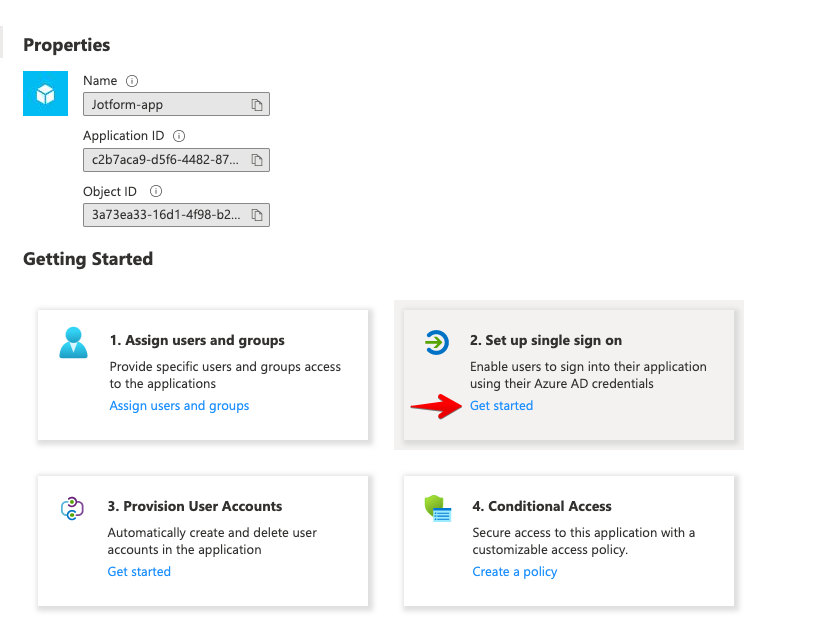The height and width of the screenshot is (630, 819).
Task: Click the Conditional Access shield icon
Action: pyautogui.click(x=438, y=508)
